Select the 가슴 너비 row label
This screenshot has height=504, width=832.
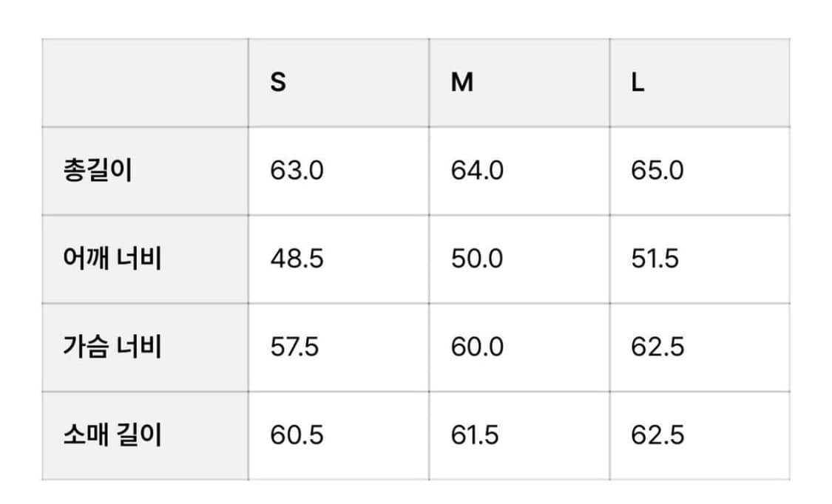tap(112, 347)
